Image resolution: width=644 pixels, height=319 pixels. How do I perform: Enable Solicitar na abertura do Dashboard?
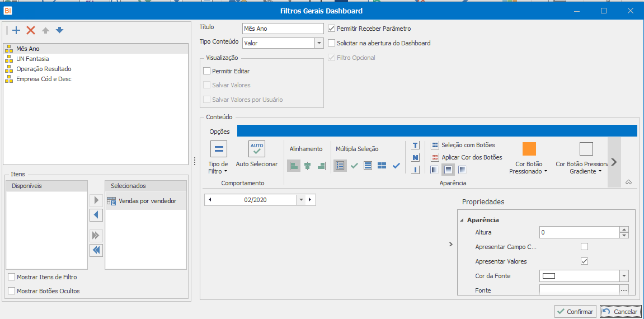click(x=331, y=43)
